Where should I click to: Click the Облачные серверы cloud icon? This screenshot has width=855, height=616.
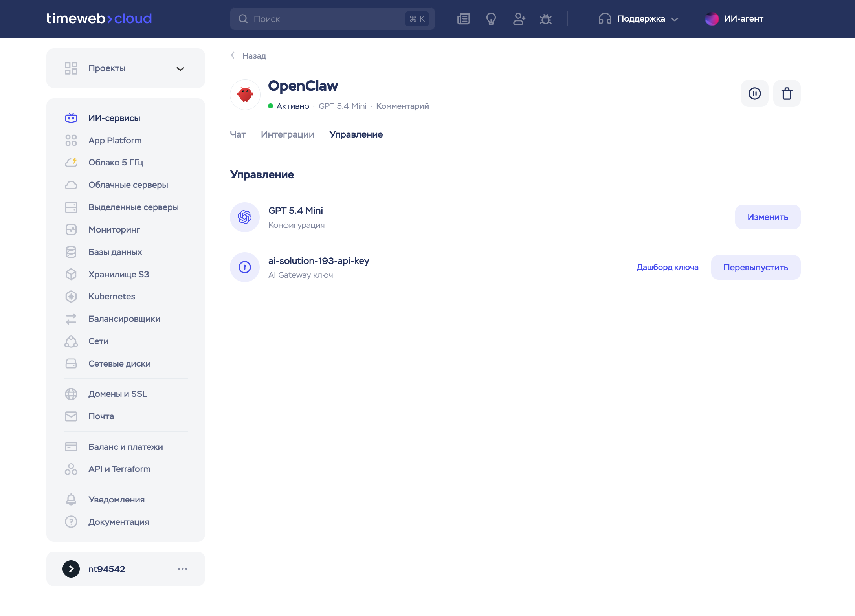[x=71, y=185]
